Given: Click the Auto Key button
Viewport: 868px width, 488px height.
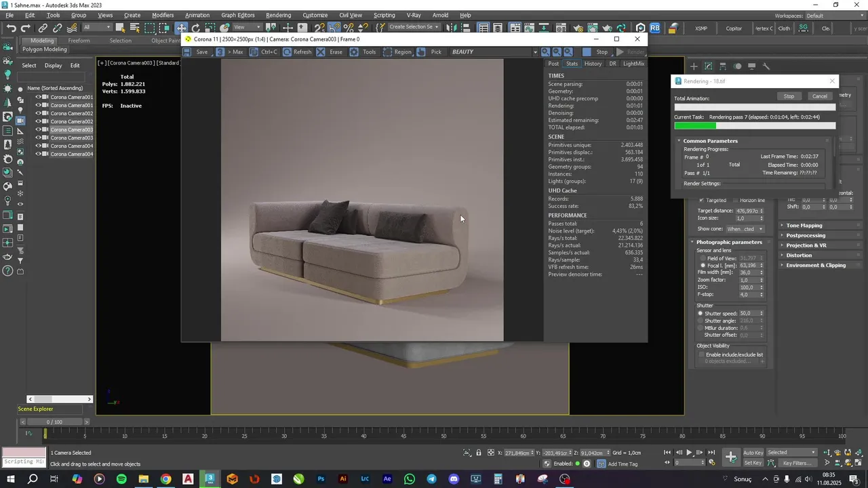Looking at the screenshot, I should pos(753,453).
